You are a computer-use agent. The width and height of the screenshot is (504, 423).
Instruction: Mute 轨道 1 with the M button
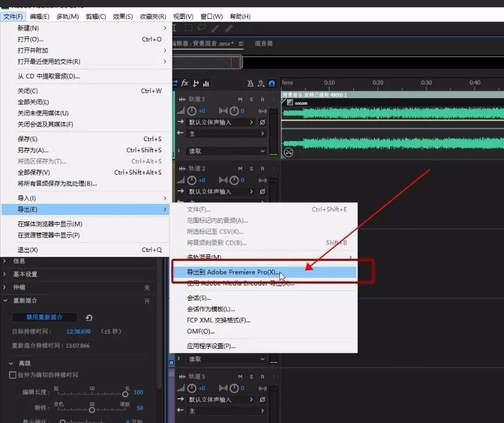click(241, 99)
